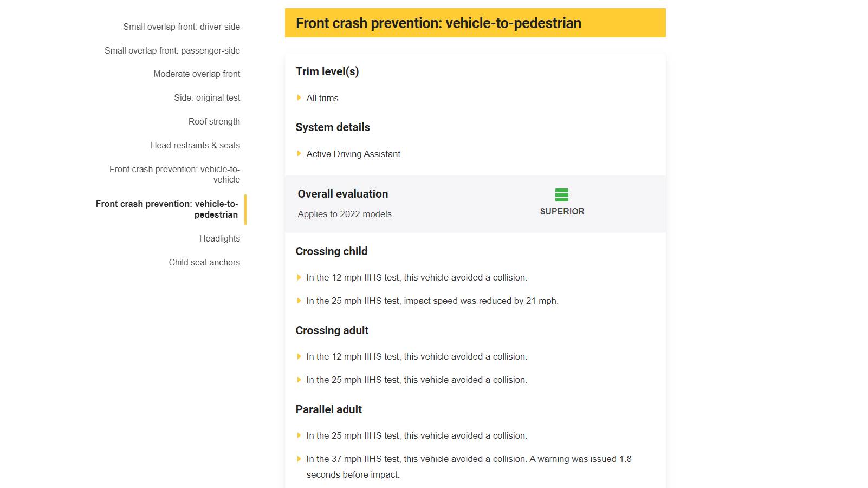Click the Trim level(s) heading
Screen dimensions: 868x488
[327, 71]
